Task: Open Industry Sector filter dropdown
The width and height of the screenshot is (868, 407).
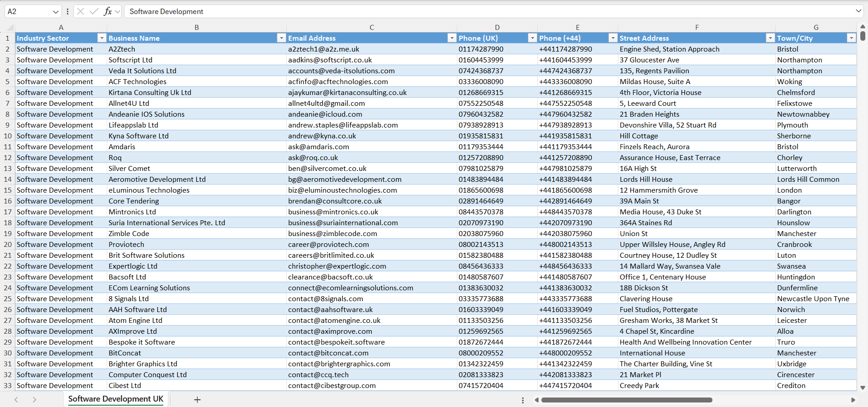Action: pos(102,38)
